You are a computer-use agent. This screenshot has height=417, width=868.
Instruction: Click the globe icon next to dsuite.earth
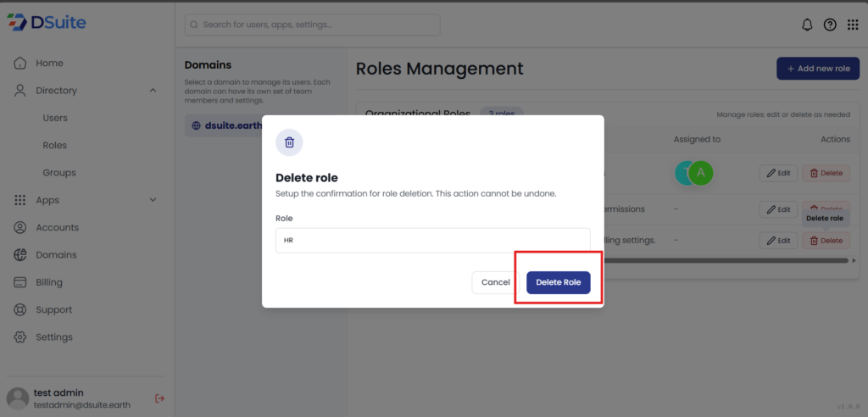pyautogui.click(x=197, y=125)
